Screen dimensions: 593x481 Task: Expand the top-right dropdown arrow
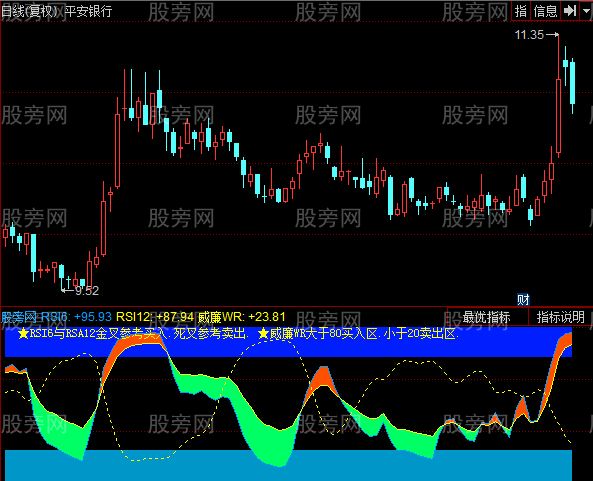coord(586,11)
